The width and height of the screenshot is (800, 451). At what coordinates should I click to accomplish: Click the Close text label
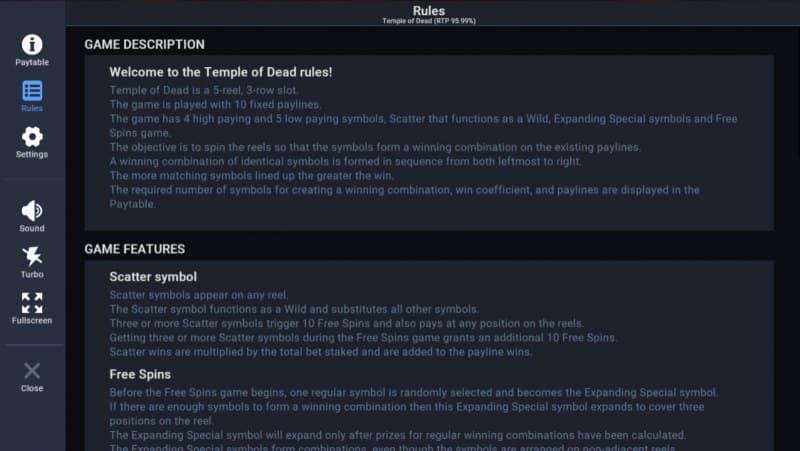point(32,388)
